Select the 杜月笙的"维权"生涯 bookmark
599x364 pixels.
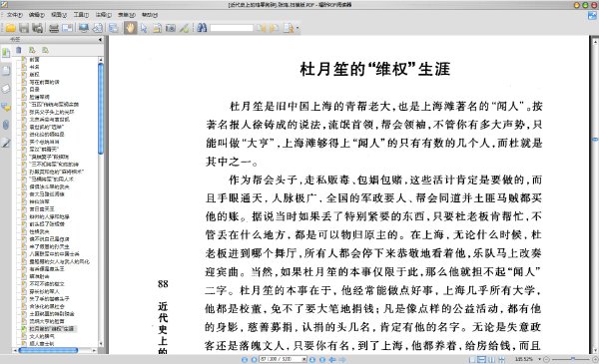53,328
